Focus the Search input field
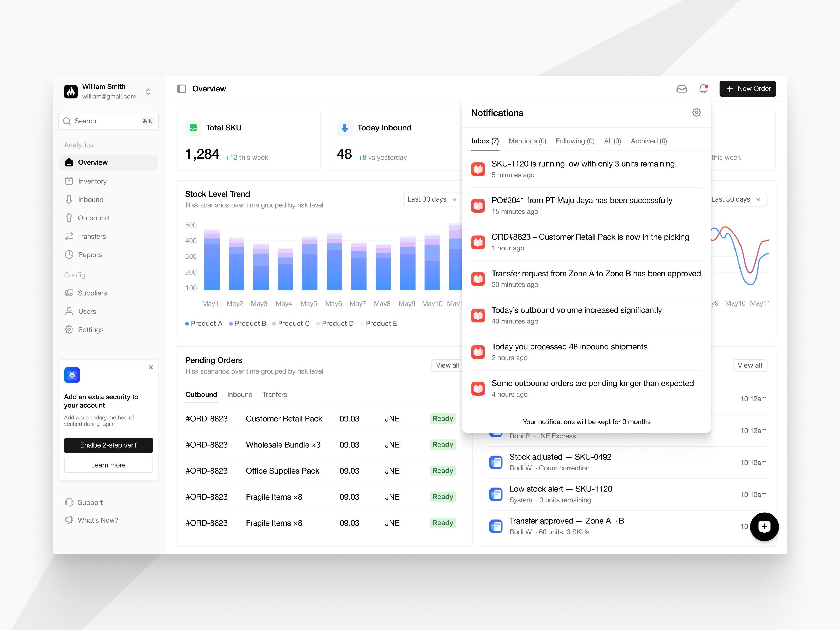 [x=108, y=121]
